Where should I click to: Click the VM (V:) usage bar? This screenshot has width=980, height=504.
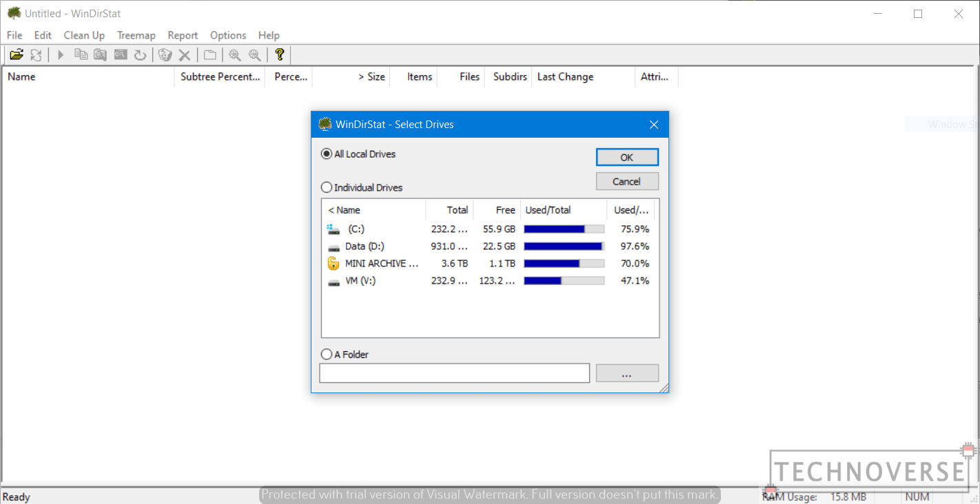click(564, 281)
